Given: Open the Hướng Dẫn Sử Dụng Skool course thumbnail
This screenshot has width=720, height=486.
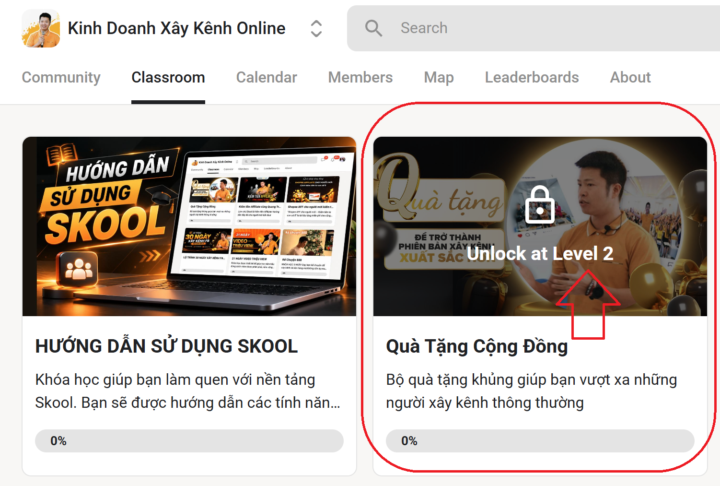Looking at the screenshot, I should pos(189,226).
